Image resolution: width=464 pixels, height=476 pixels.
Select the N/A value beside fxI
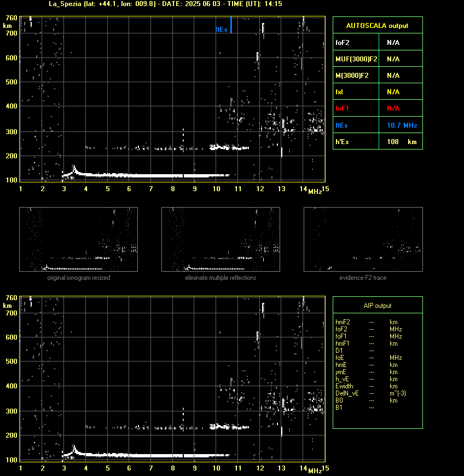(x=393, y=91)
